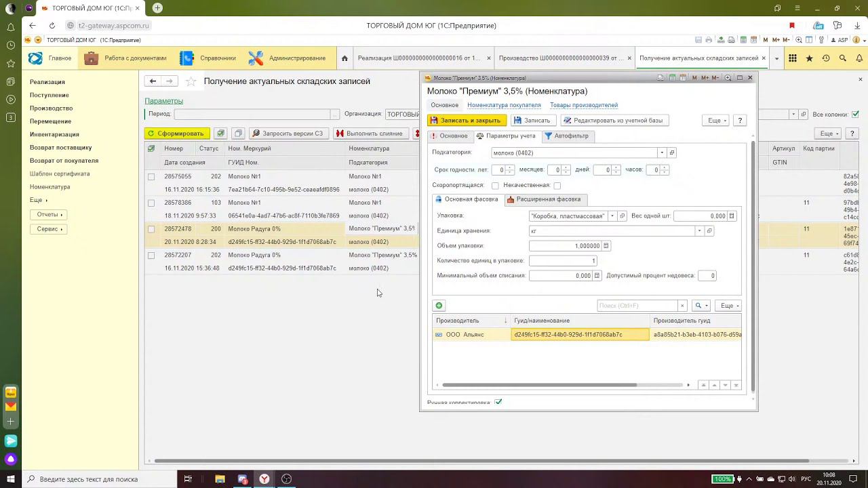The width and height of the screenshot is (868, 488).
Task: Expand the Единица хранения dropdown
Action: [x=699, y=231]
